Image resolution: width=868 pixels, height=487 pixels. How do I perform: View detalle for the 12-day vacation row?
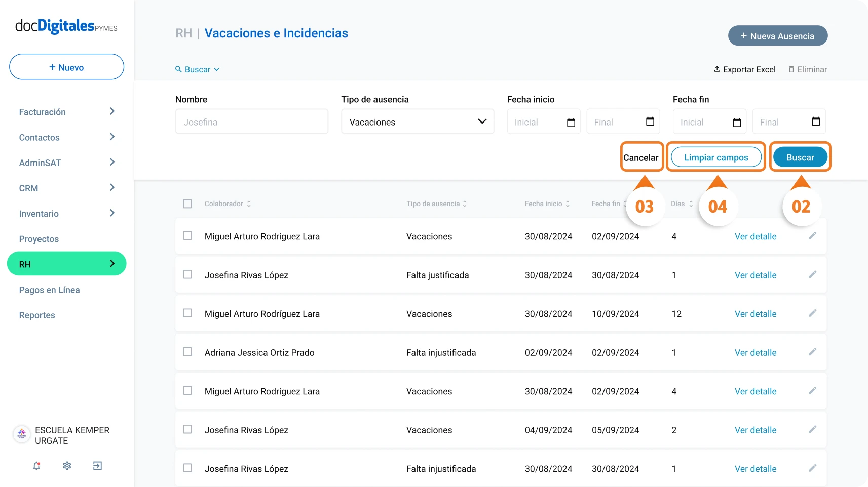(x=756, y=314)
